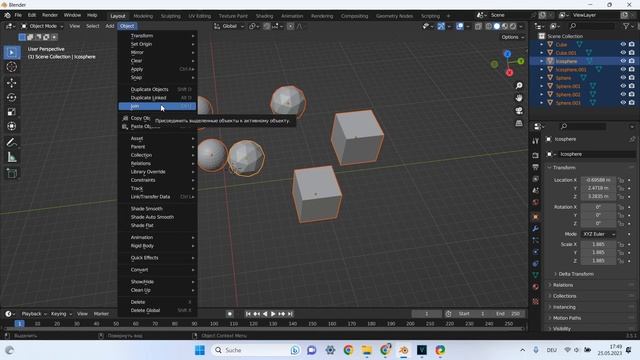The width and height of the screenshot is (640, 360).
Task: Hide Sphere.001 with eye icon
Action: [x=623, y=86]
